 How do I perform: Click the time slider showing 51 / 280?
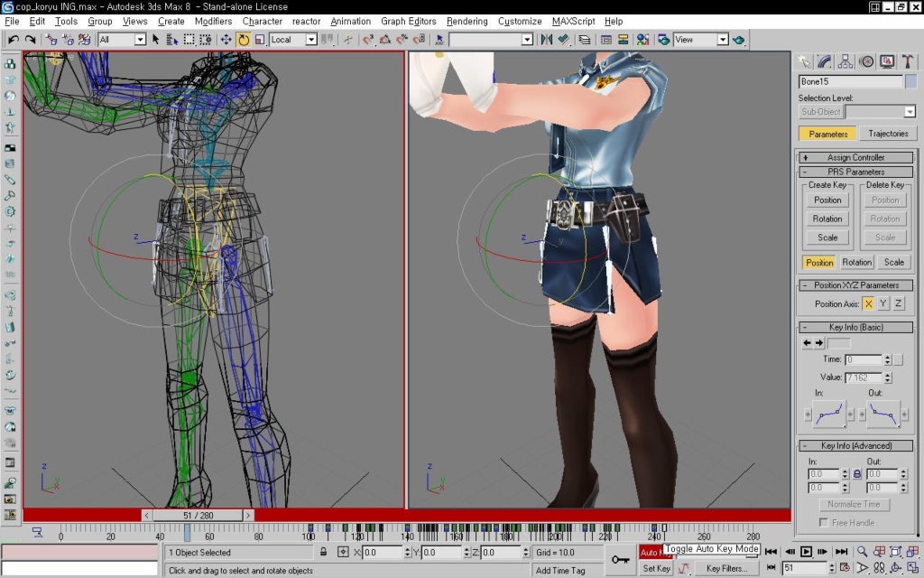198,516
